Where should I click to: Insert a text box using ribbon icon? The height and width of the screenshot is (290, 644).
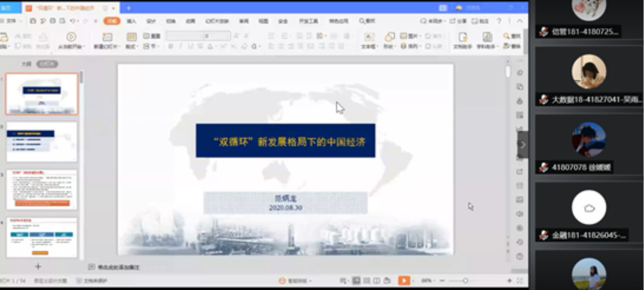(x=369, y=37)
